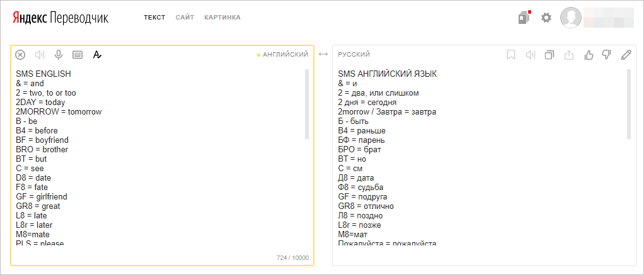
Task: Open the target language selector РУССКИЙ
Action: [354, 55]
